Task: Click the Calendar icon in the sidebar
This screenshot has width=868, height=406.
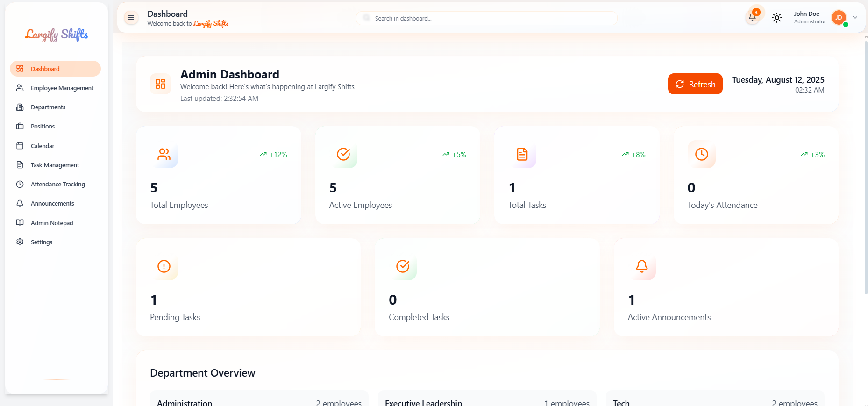Action: [x=20, y=146]
